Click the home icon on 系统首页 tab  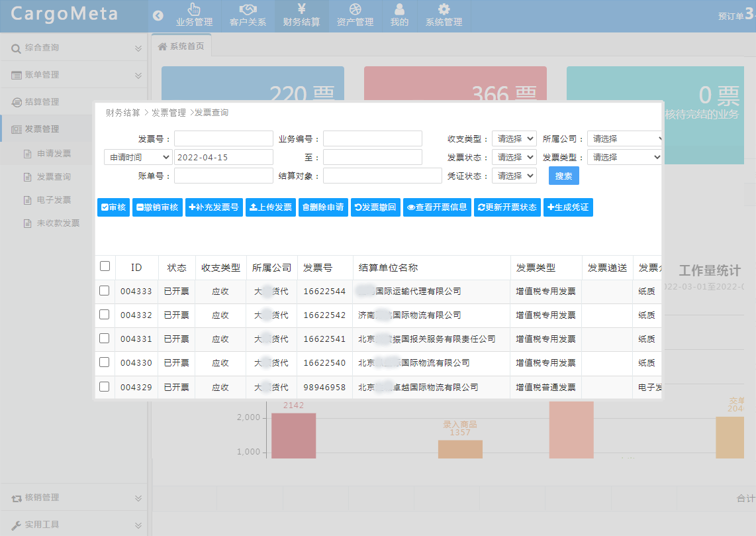162,46
